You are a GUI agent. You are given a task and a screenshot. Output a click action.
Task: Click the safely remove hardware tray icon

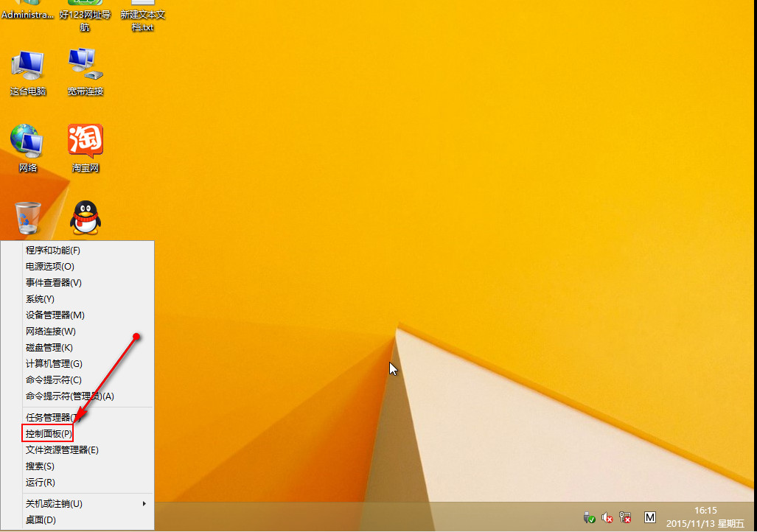pyautogui.click(x=589, y=517)
